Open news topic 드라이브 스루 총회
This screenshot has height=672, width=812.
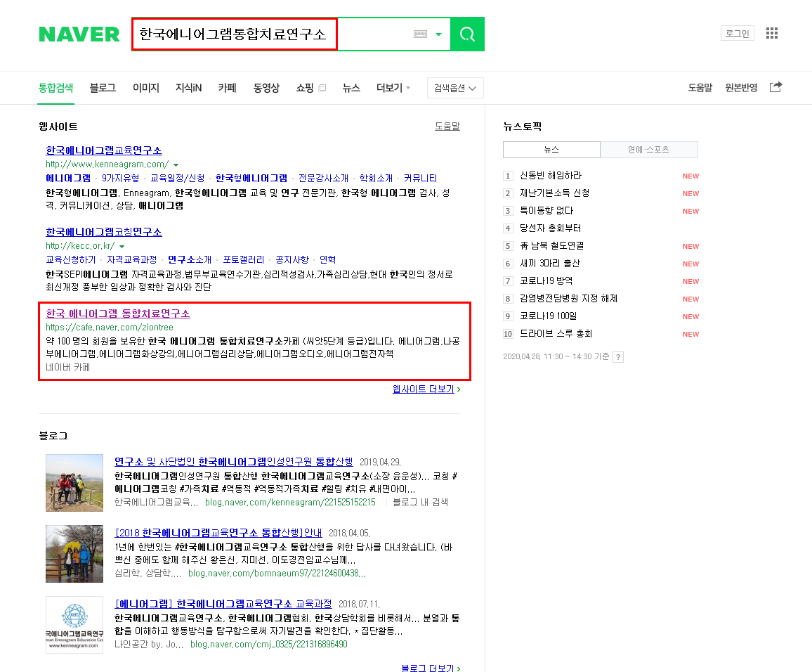(556, 334)
